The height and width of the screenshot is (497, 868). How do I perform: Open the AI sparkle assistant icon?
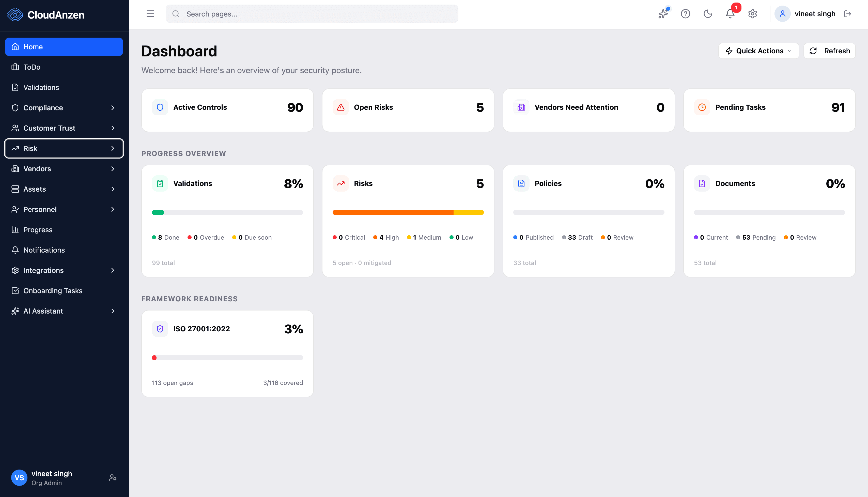pyautogui.click(x=663, y=14)
